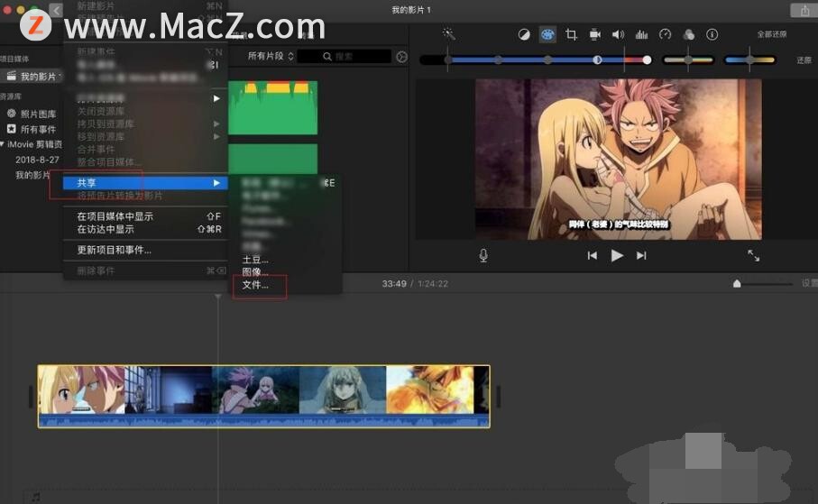Skip to previous clip in viewer
818x504 pixels.
point(593,255)
